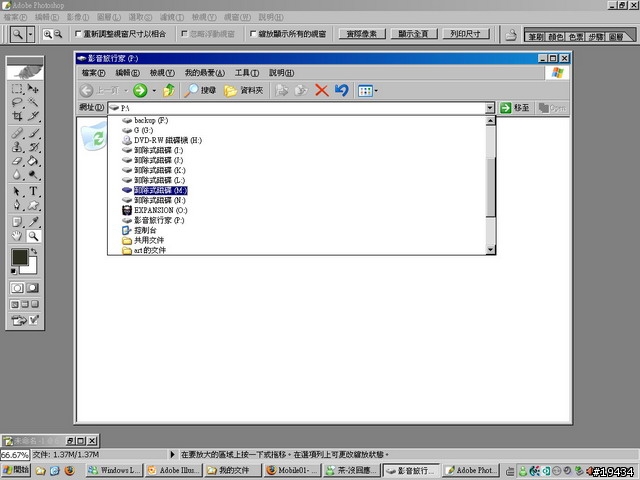Select the Custom Shape tool
The image size is (640, 480).
pos(33,205)
